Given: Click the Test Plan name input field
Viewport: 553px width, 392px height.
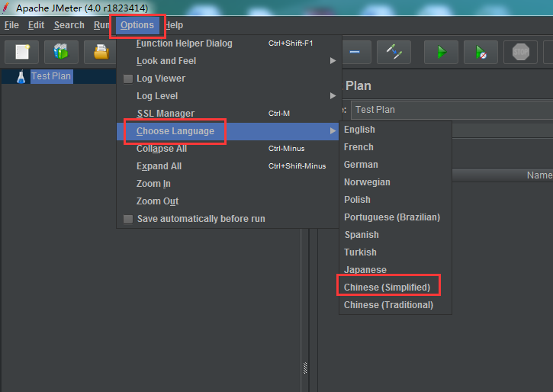Looking at the screenshot, I should coord(452,110).
